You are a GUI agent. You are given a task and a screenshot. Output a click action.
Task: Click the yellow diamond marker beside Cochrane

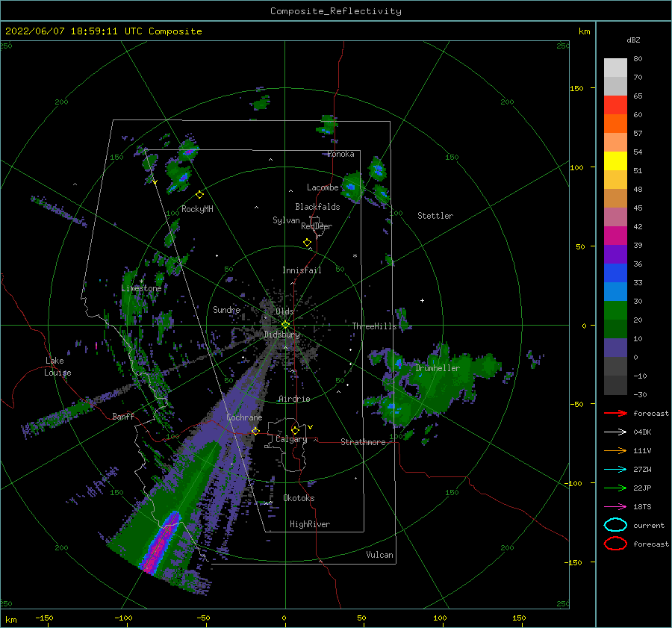tap(255, 431)
